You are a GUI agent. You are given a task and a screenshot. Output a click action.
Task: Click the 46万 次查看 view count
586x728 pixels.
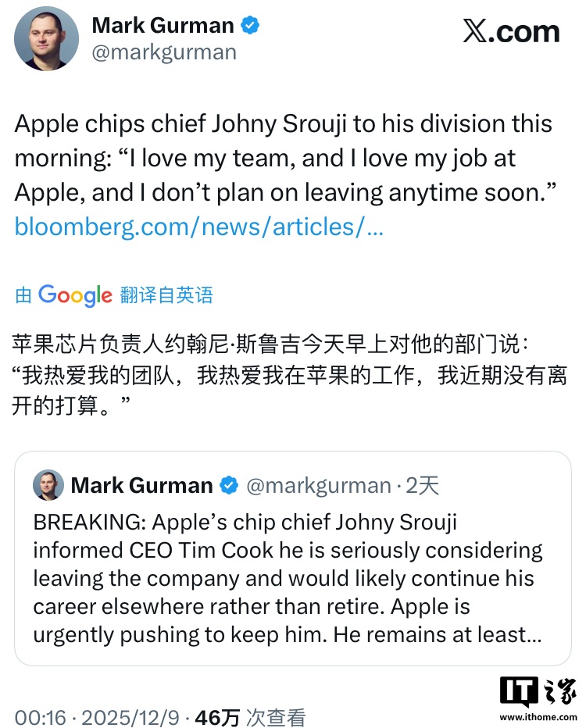point(250,716)
